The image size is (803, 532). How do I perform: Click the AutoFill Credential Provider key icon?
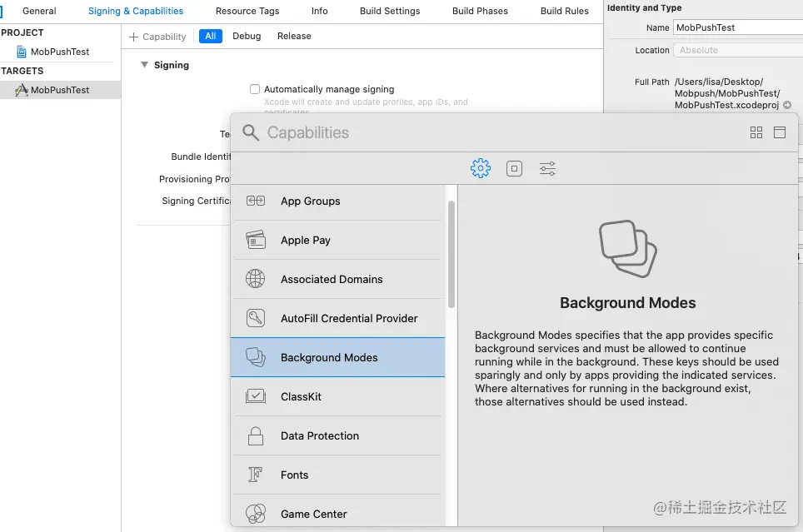(x=256, y=318)
